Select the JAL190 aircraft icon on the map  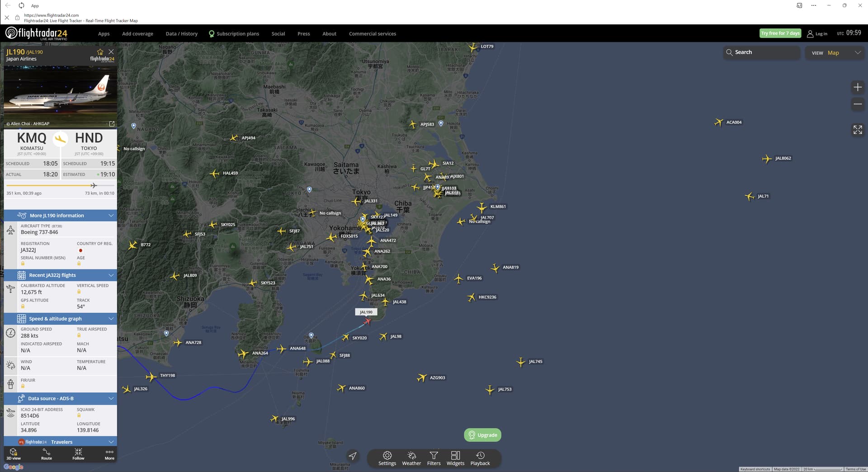click(x=368, y=321)
